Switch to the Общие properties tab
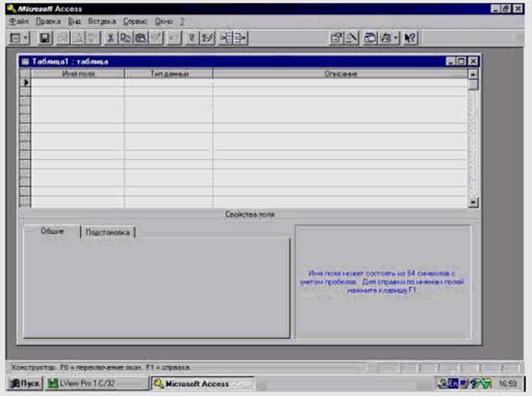Screen dimensions: 532x396 pos(52,231)
